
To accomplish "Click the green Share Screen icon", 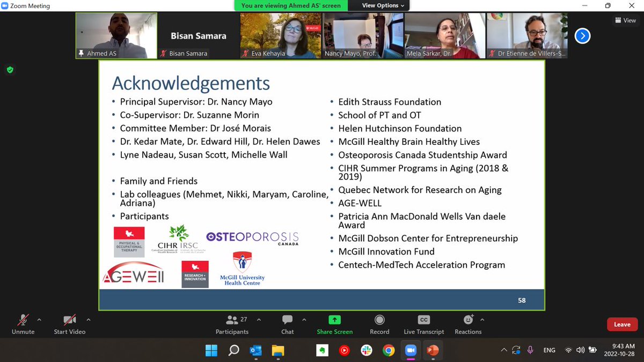I will [x=335, y=320].
